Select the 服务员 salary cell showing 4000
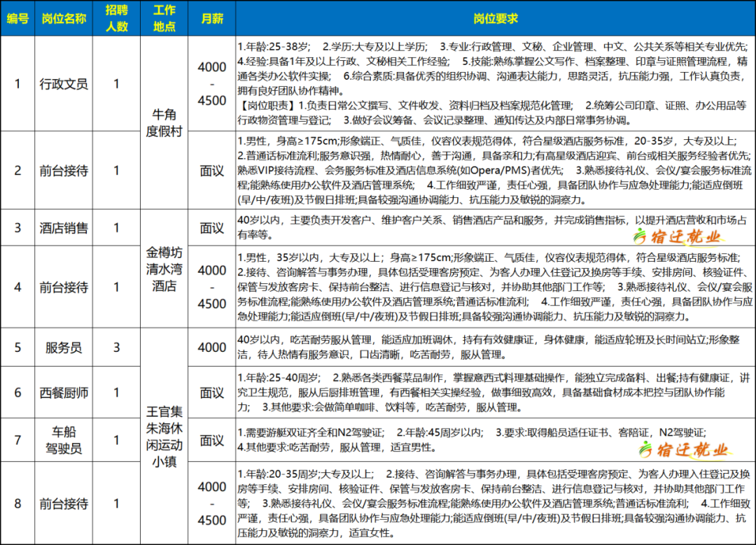The height and width of the screenshot is (545, 756). [x=211, y=348]
